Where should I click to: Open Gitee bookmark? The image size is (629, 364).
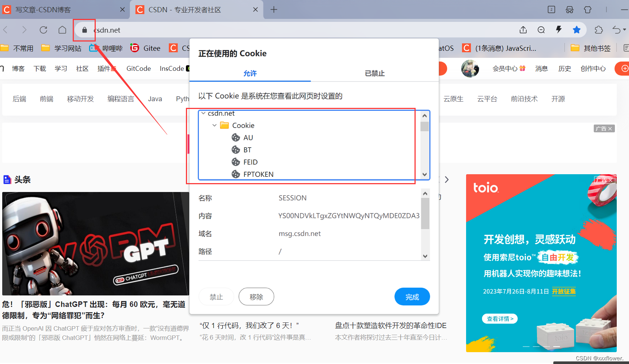(145, 48)
